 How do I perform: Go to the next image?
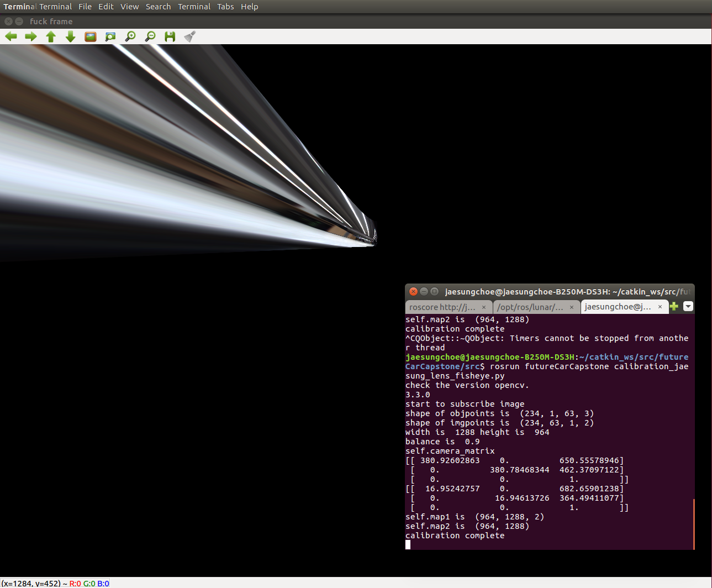[31, 36]
